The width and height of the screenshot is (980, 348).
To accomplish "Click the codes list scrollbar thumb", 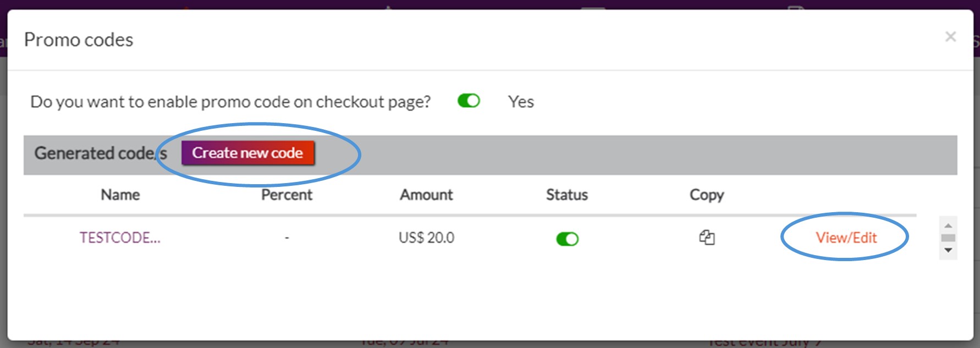I will pyautogui.click(x=948, y=238).
